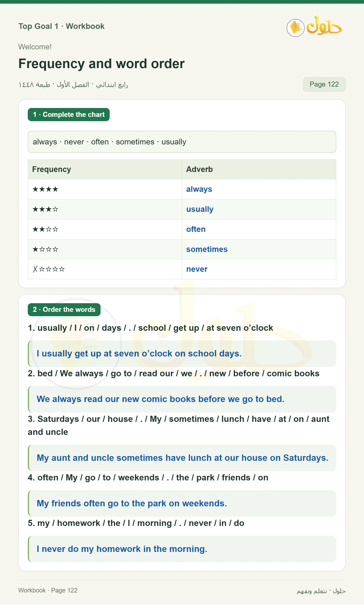Click the Page 122 badge
Viewport: 364px width, 605px height.
tap(324, 84)
